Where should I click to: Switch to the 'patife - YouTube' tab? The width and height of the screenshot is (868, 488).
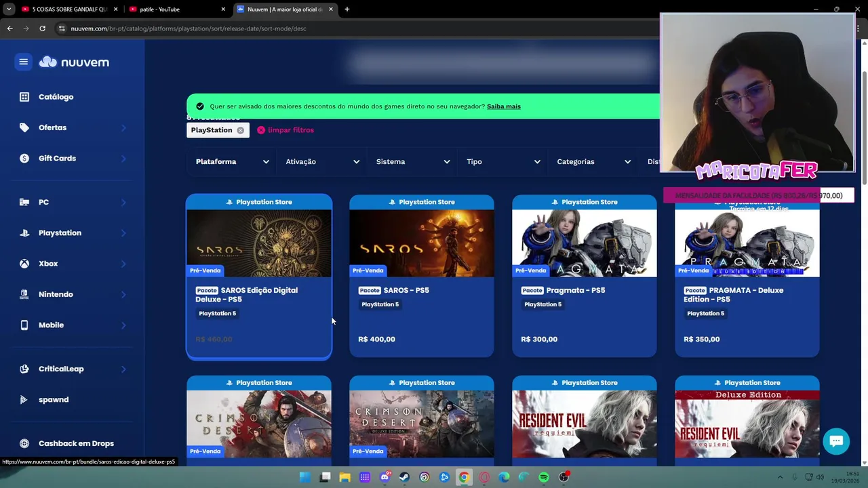pos(178,9)
